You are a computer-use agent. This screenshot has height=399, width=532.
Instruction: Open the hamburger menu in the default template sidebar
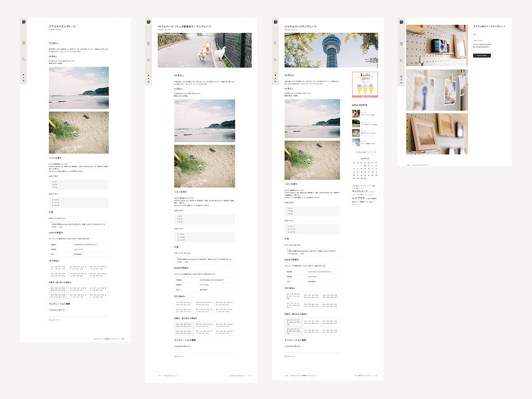[23, 43]
